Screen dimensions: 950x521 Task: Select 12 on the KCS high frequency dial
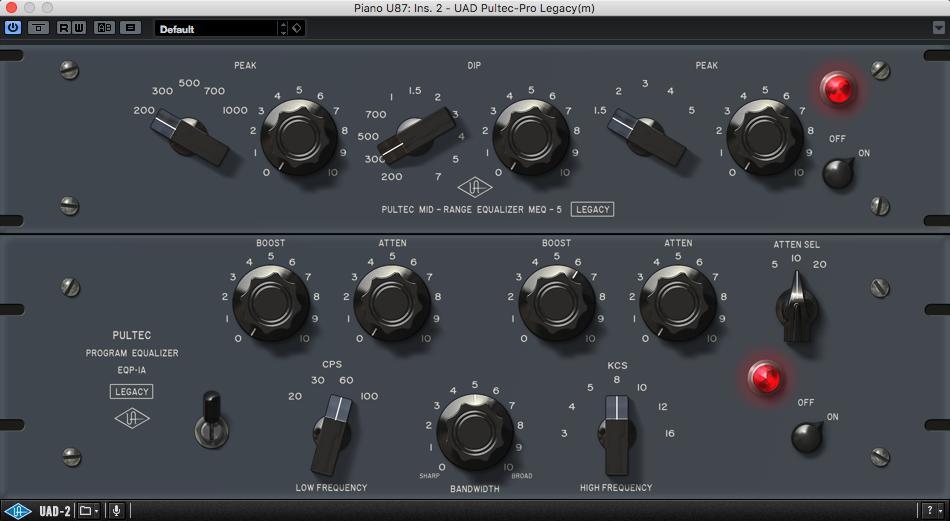662,407
